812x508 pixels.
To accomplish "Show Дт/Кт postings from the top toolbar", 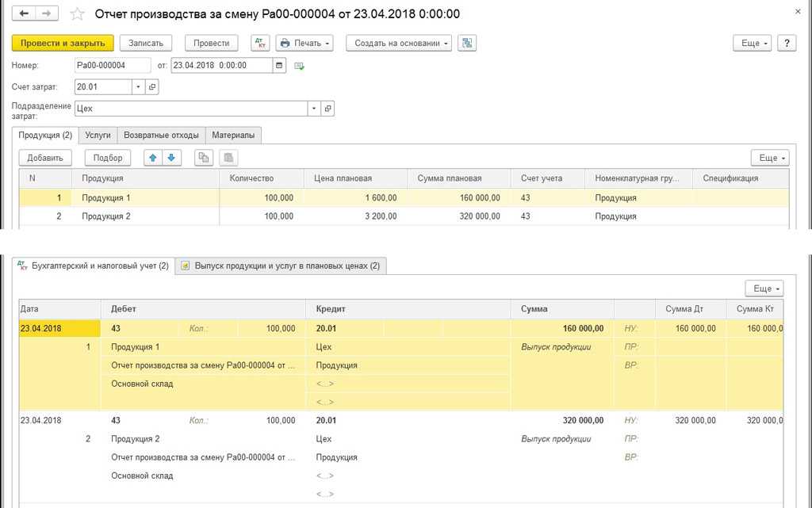I will click(x=260, y=43).
